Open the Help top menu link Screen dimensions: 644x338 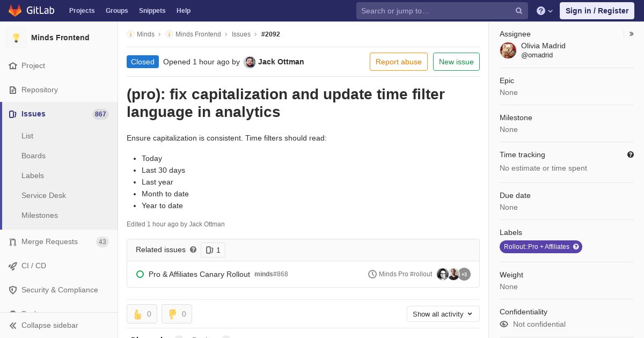point(184,11)
